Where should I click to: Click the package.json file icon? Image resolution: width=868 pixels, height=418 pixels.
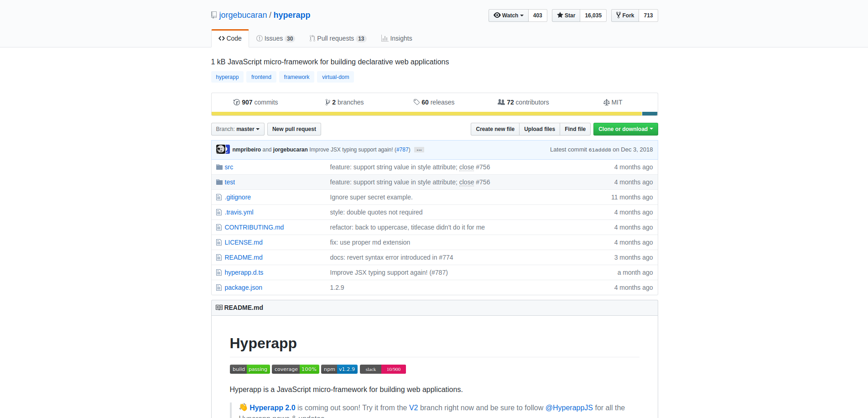coord(219,287)
